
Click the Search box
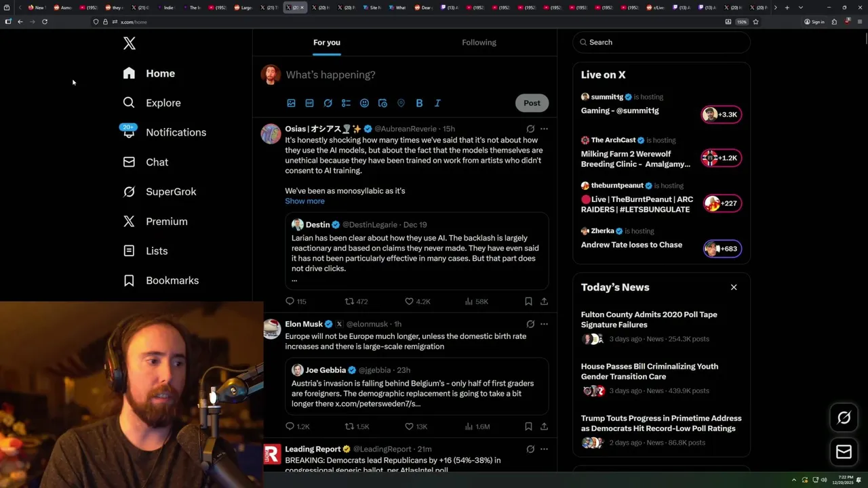(661, 42)
